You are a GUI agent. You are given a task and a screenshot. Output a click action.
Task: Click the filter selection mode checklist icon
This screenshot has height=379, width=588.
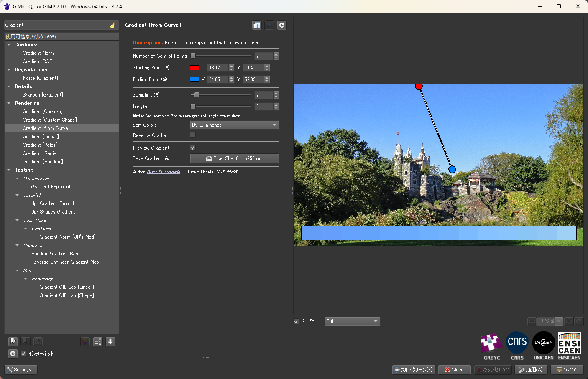pos(97,341)
